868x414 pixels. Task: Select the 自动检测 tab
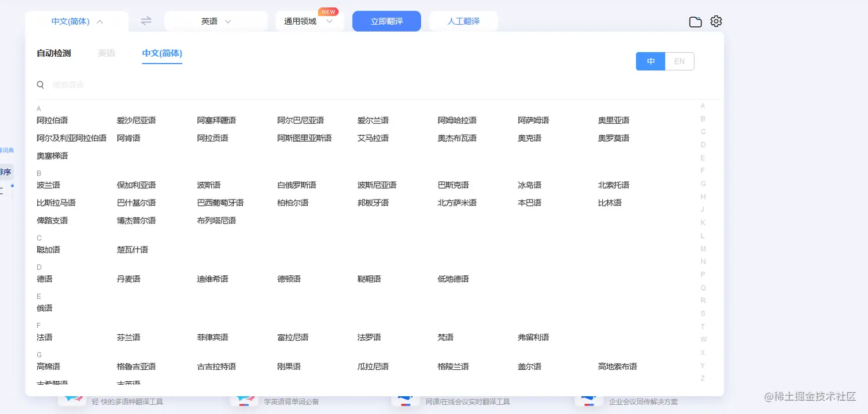pyautogui.click(x=54, y=53)
